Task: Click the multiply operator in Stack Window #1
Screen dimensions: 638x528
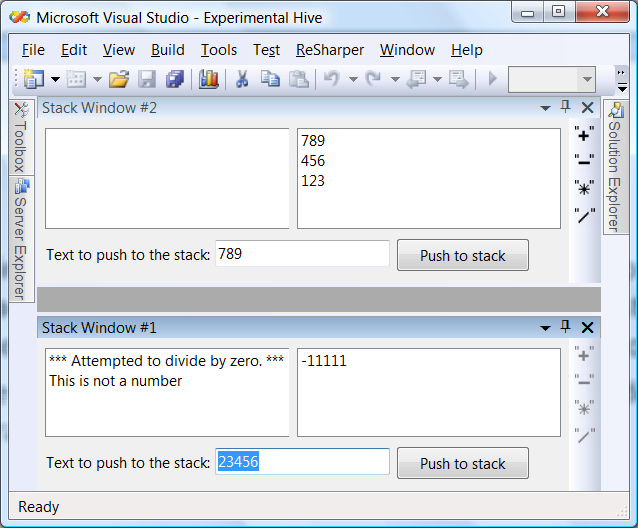Action: [584, 408]
